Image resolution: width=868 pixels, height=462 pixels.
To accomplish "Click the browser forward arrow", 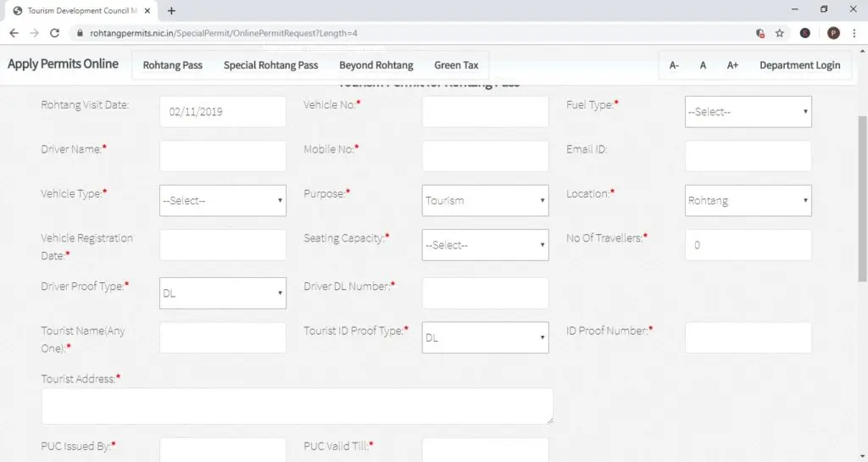I will point(34,33).
